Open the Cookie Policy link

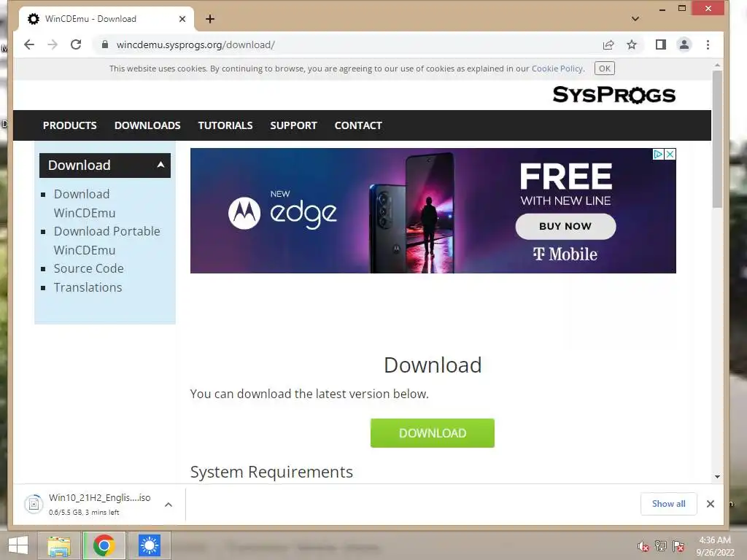tap(557, 69)
